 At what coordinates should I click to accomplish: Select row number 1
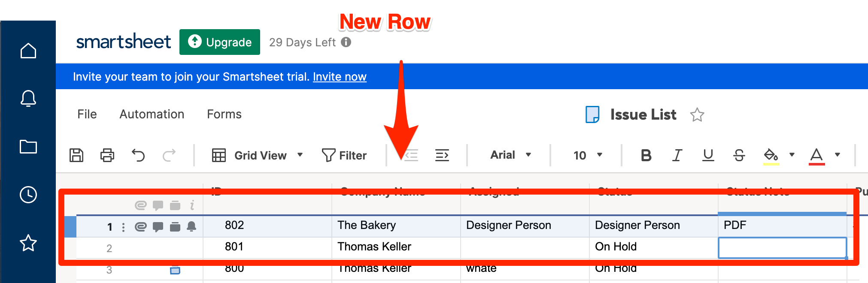pos(110,227)
